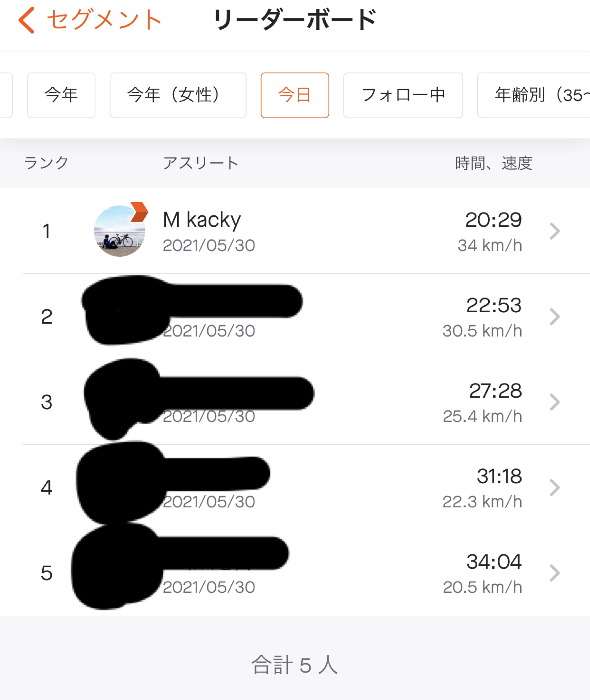
Task: Switch to the フォロー中 filter
Action: (403, 95)
